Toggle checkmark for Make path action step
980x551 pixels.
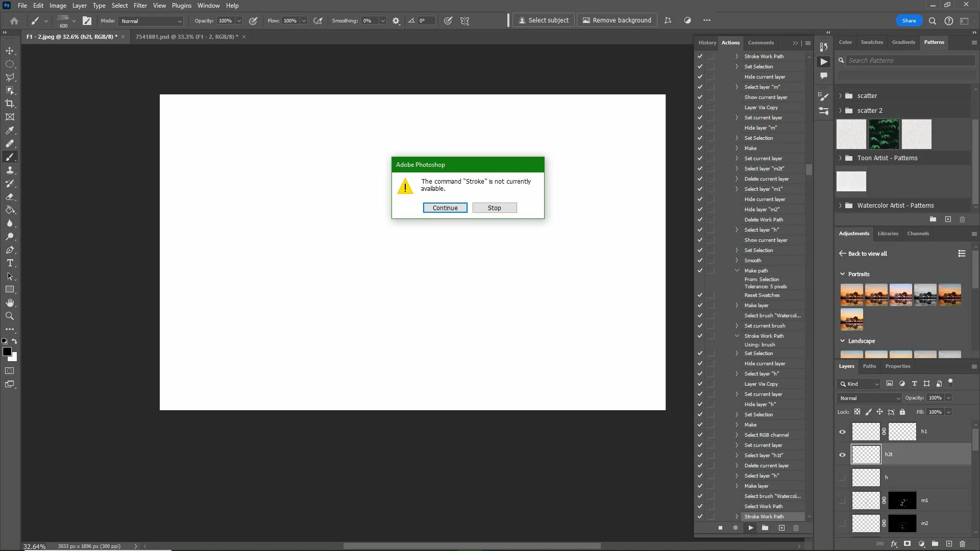click(700, 270)
